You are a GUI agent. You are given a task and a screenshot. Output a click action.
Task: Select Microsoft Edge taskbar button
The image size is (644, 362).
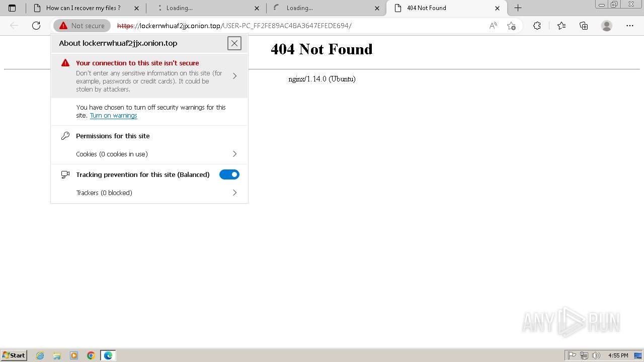pyautogui.click(x=108, y=355)
